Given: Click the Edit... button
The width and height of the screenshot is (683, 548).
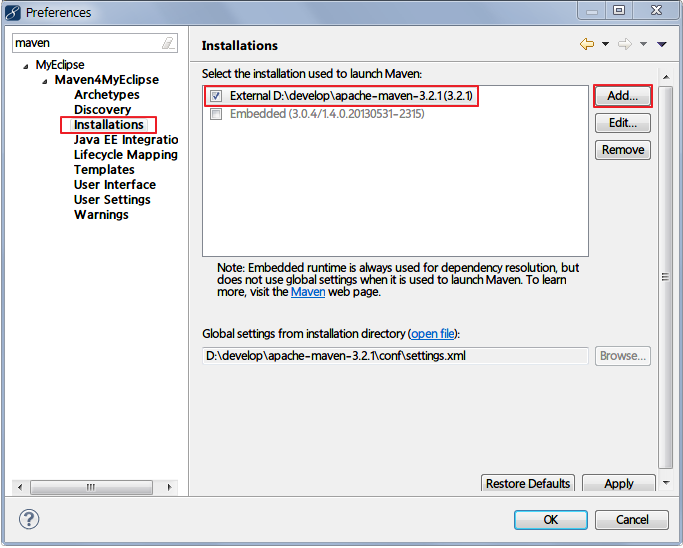Looking at the screenshot, I should [x=622, y=123].
